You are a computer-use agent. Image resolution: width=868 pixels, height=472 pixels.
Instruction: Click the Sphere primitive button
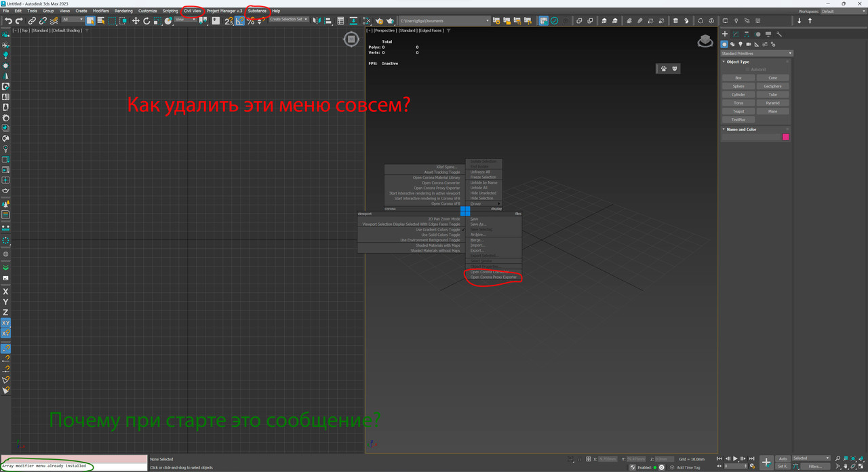click(x=738, y=86)
